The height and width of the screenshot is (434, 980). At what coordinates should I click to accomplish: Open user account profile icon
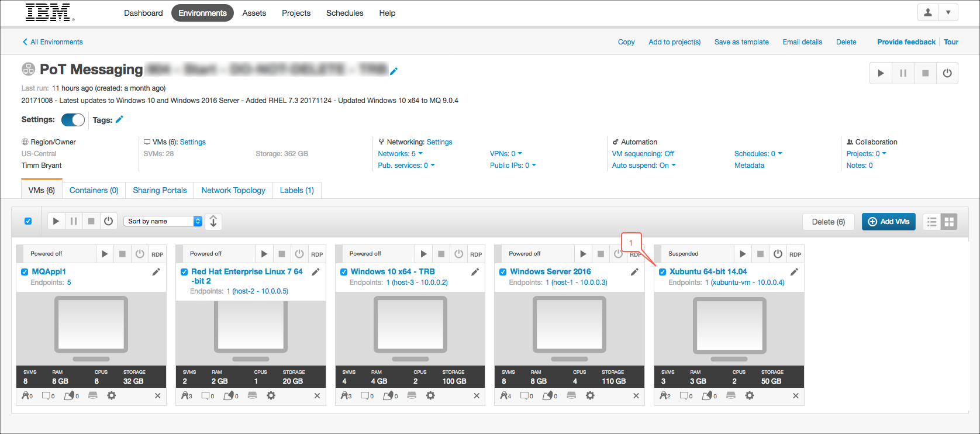tap(928, 12)
